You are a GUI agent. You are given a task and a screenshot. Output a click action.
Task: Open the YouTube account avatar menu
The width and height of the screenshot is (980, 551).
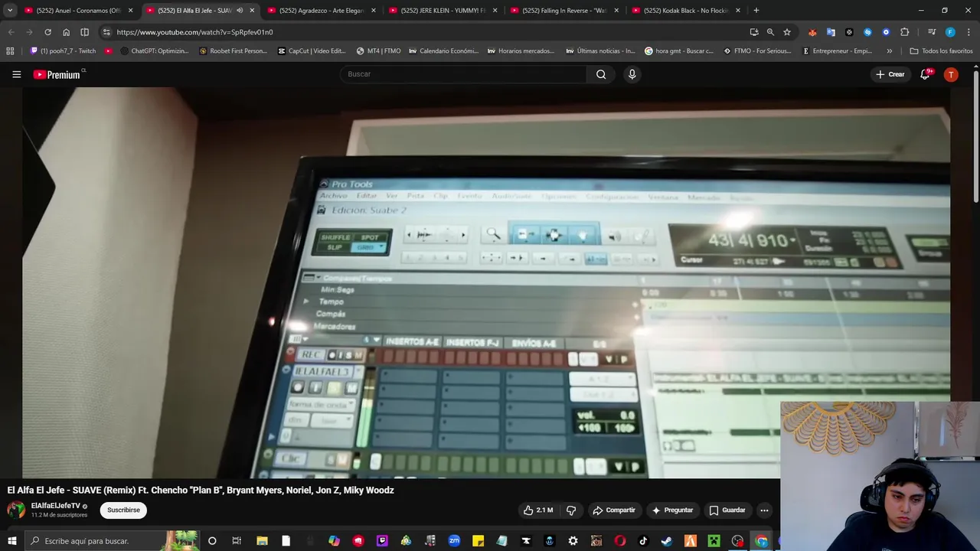pos(951,74)
